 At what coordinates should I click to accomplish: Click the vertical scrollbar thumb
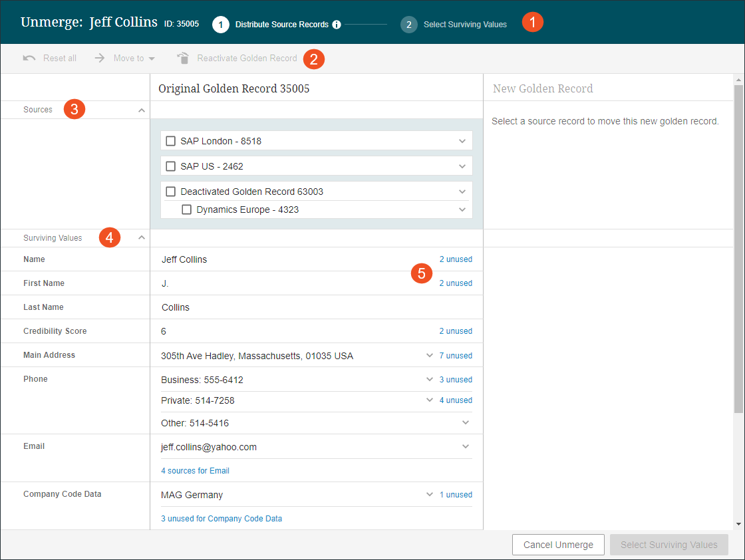[738, 246]
